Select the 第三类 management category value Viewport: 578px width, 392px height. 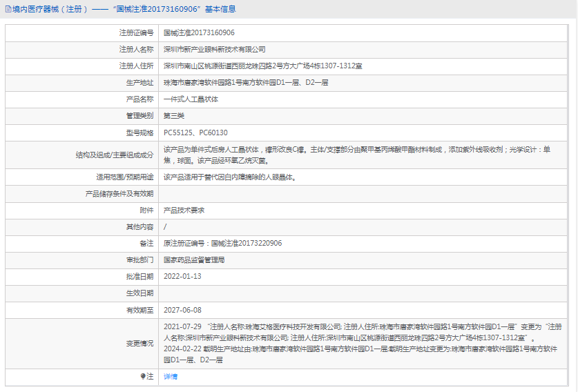pyautogui.click(x=174, y=115)
